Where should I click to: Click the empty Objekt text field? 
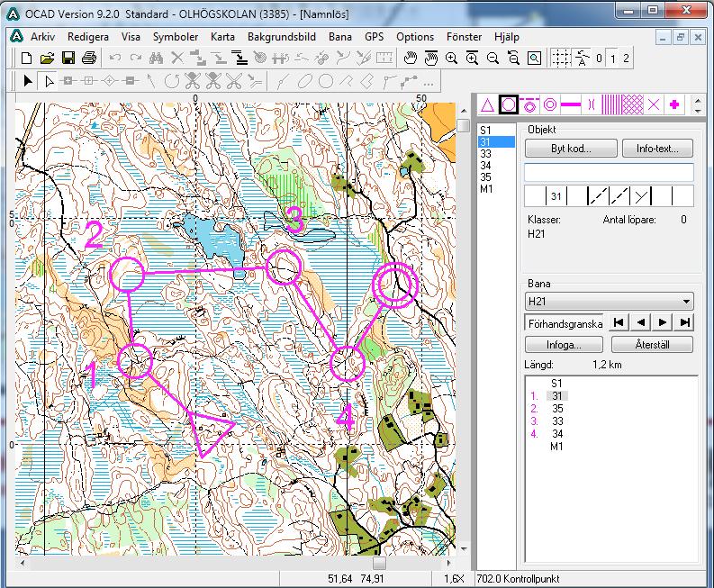tap(609, 173)
